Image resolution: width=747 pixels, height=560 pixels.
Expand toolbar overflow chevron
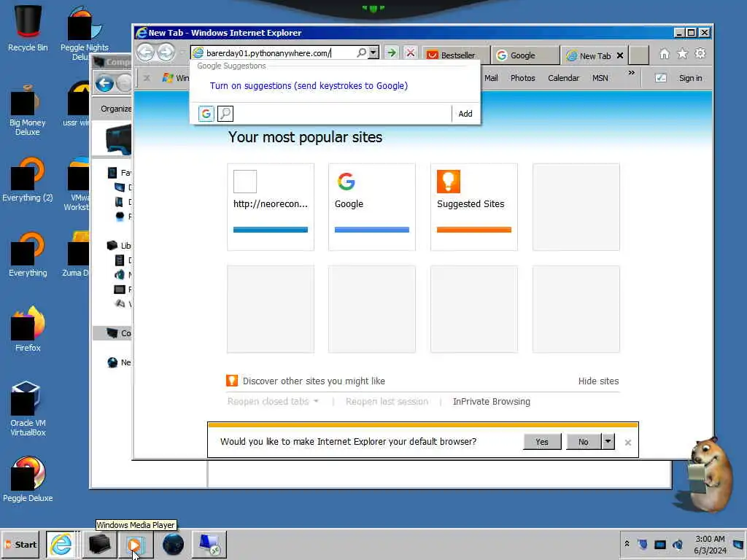(631, 73)
